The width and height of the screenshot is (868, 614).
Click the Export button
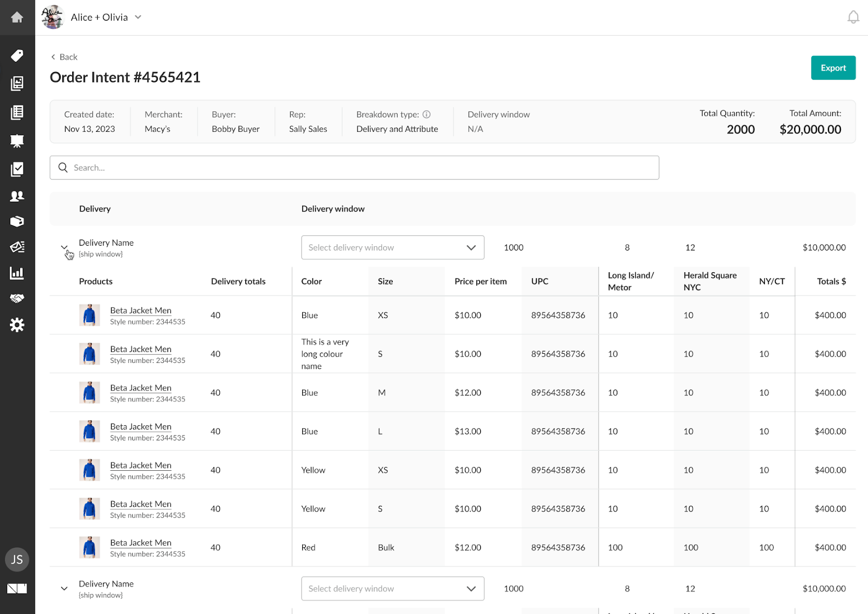pos(833,67)
